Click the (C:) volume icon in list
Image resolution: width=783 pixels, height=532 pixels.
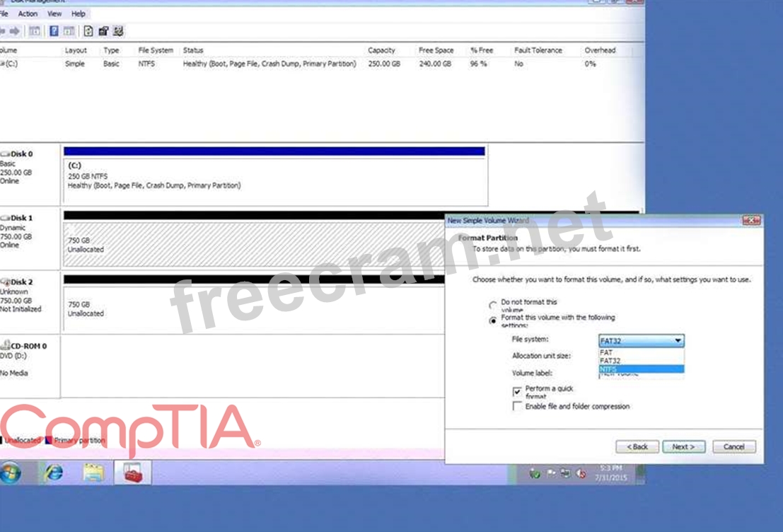click(2, 64)
